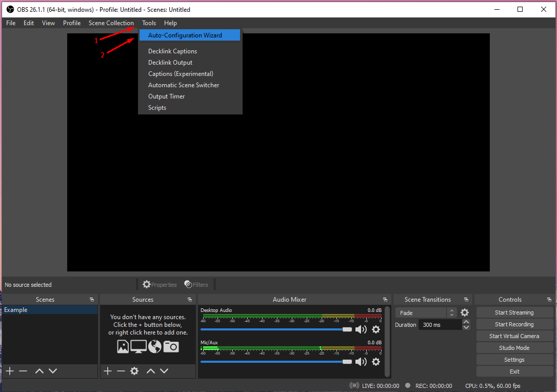The image size is (557, 392).
Task: Remove selected scene with minus button
Action: (23, 371)
